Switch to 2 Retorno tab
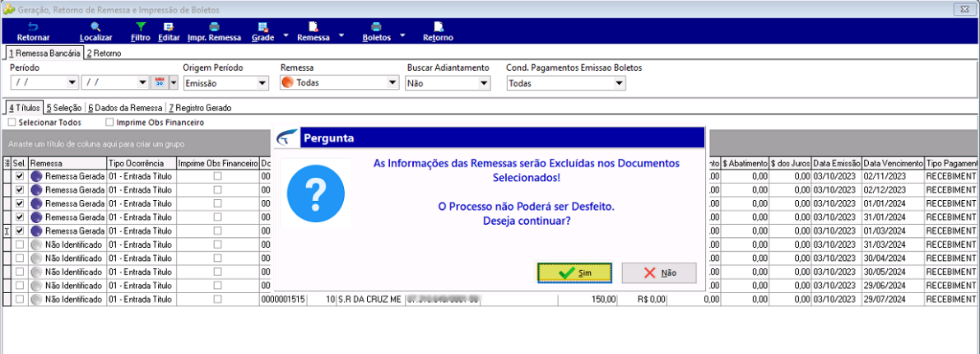 pyautogui.click(x=104, y=54)
